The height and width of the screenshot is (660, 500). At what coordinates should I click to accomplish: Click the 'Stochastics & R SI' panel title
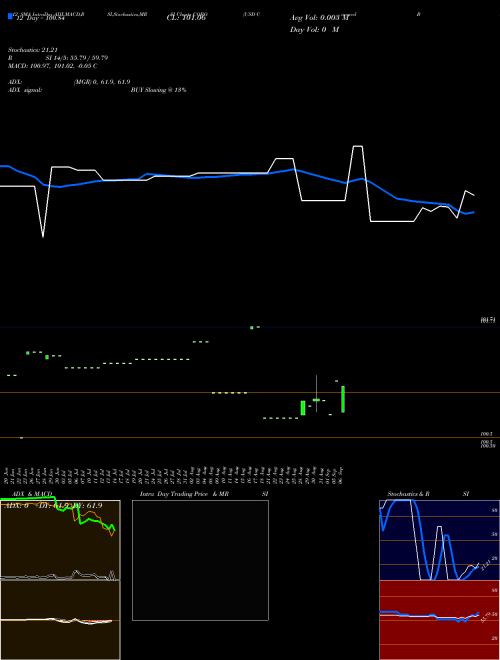(428, 494)
